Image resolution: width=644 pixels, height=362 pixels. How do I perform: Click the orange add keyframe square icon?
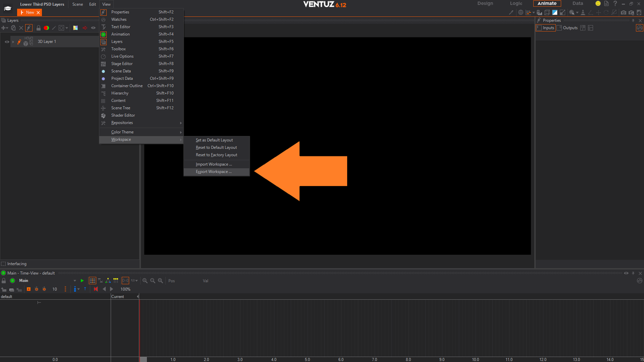[x=28, y=289]
